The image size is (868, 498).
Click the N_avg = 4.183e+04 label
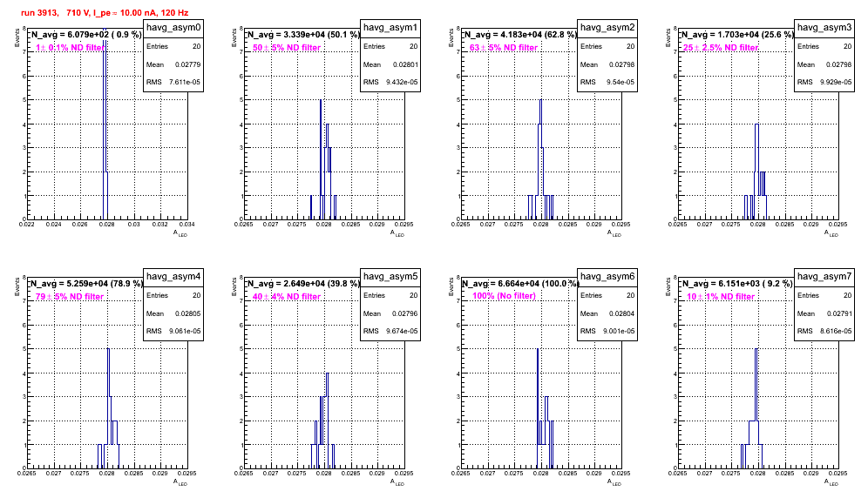tap(520, 35)
